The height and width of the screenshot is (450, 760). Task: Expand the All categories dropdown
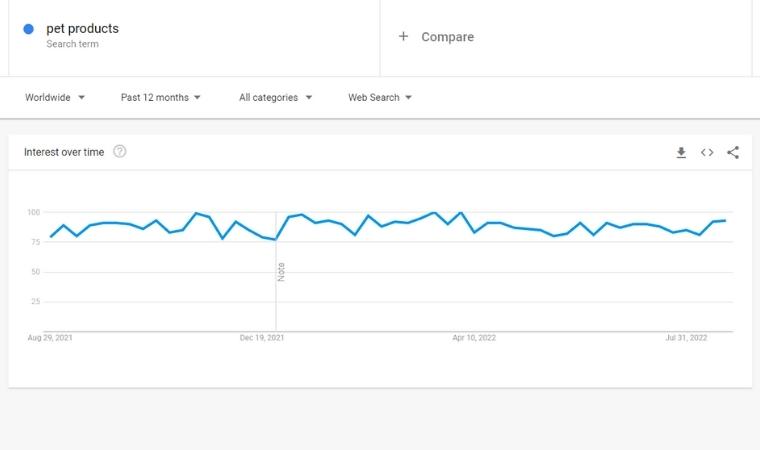pyautogui.click(x=275, y=97)
